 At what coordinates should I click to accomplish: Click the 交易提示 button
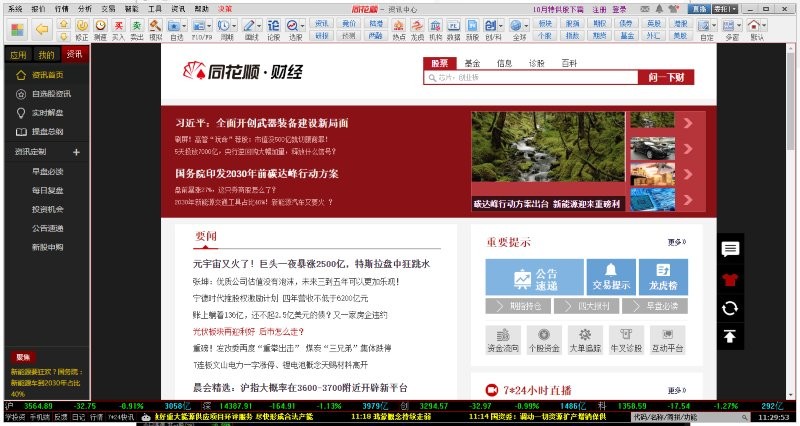pyautogui.click(x=611, y=277)
